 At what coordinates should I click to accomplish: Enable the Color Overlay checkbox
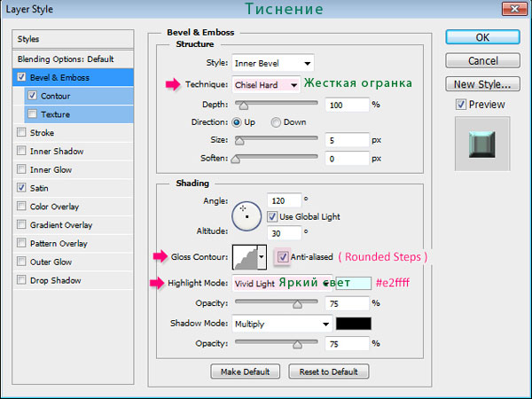pos(21,206)
